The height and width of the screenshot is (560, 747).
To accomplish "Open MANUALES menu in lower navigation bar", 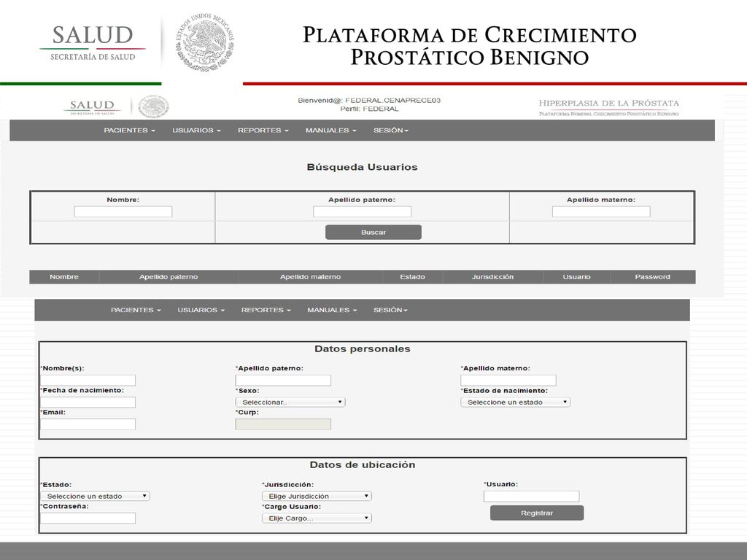I will tap(332, 310).
